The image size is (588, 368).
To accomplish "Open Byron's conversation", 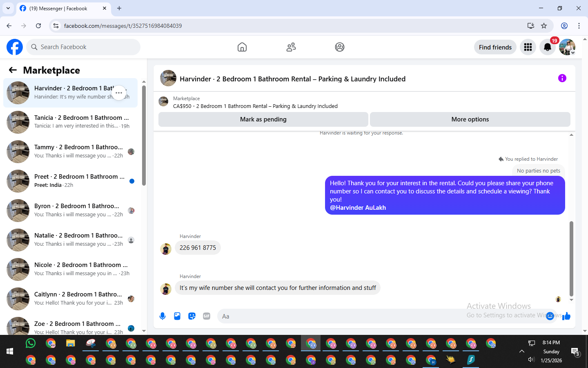I will coord(71,211).
